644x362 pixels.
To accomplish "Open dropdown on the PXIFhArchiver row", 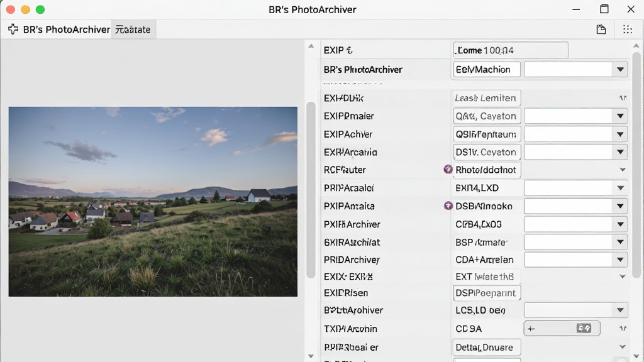I will pyautogui.click(x=620, y=224).
